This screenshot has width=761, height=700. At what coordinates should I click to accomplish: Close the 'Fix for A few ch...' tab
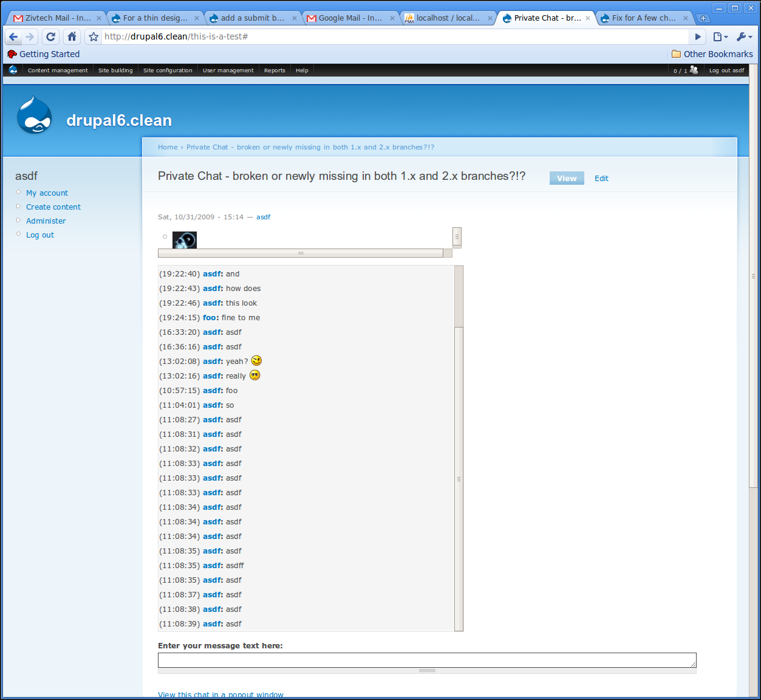click(686, 18)
